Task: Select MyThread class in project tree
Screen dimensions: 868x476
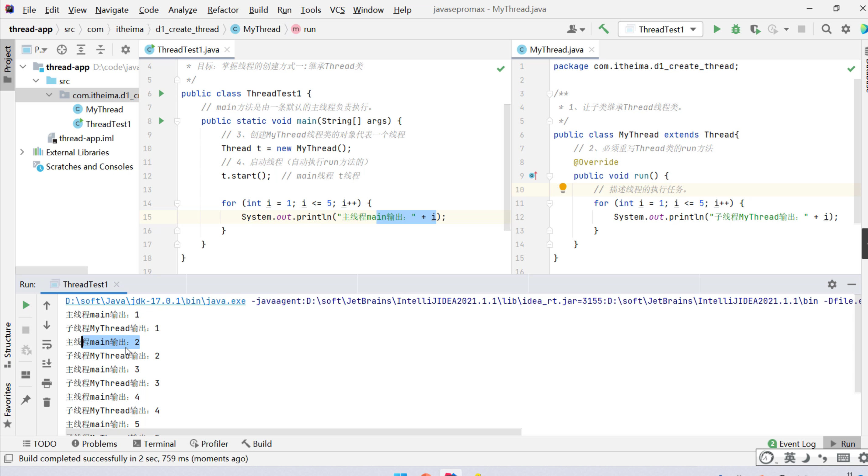Action: pyautogui.click(x=104, y=109)
